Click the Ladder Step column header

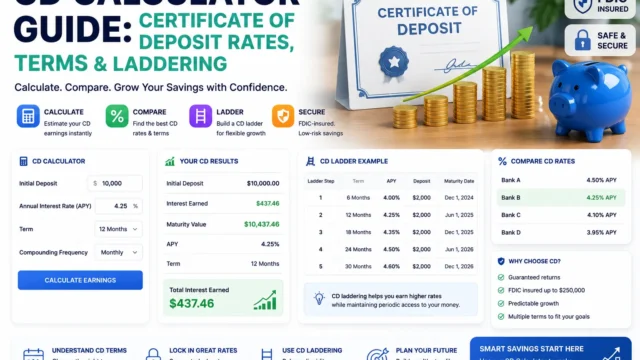[321, 181]
